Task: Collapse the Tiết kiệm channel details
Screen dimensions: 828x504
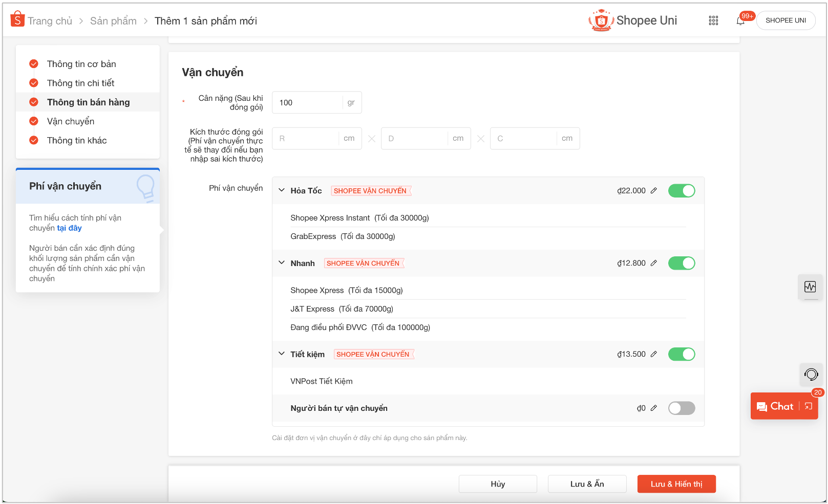Action: tap(281, 353)
